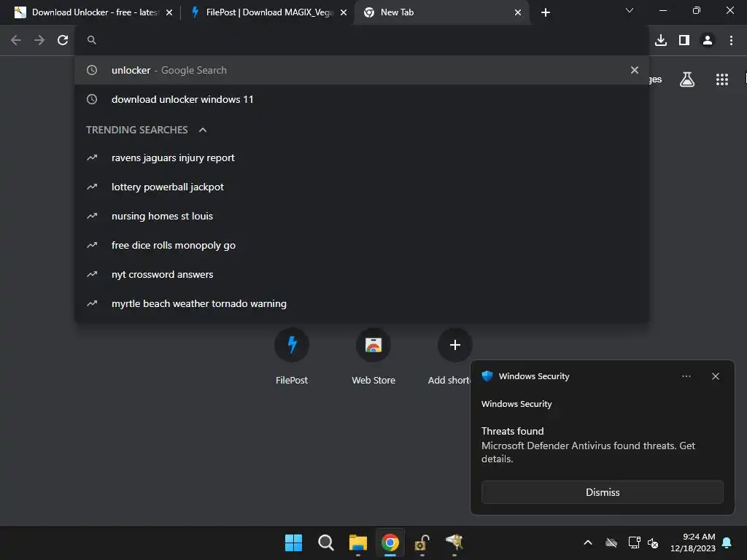Choose 'lottery powerball jackpot' trend
The height and width of the screenshot is (560, 747).
coord(362,187)
